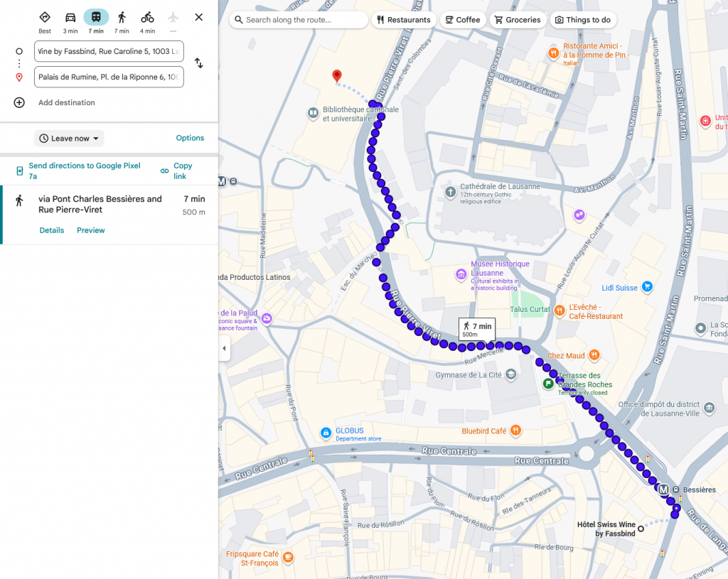Toggle the Coffee filter chip
728x579 pixels.
pos(463,20)
